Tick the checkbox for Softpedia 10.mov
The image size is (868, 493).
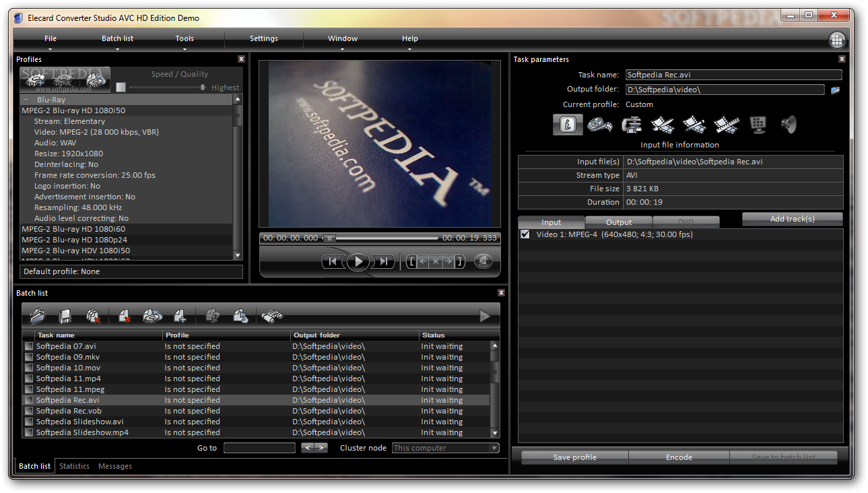29,368
